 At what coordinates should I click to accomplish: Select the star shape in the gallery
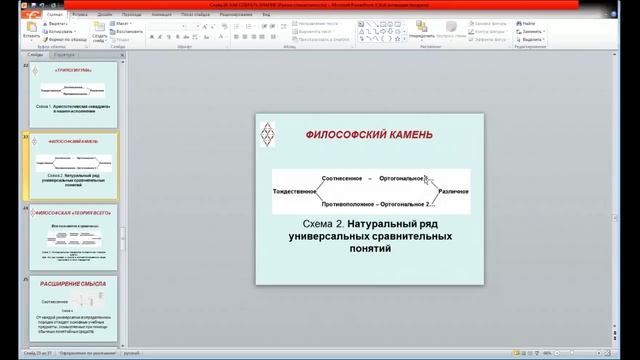398,39
